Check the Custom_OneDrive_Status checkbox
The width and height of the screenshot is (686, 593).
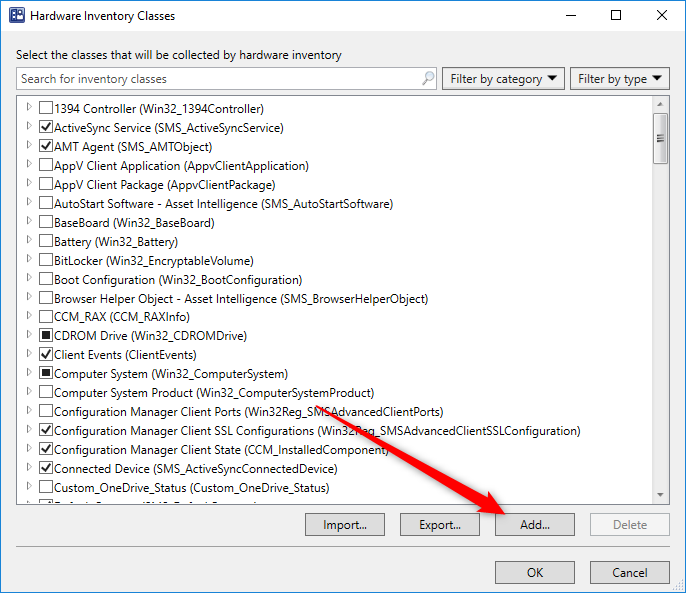[x=46, y=487]
